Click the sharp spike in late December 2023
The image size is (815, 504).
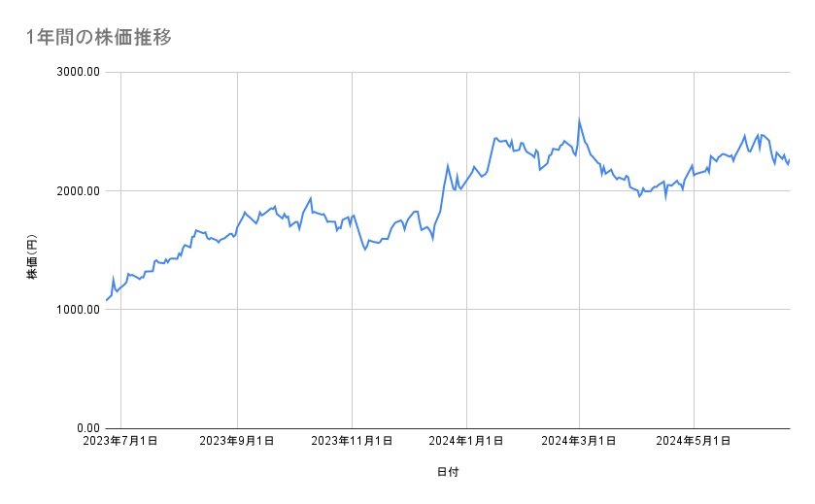click(448, 165)
